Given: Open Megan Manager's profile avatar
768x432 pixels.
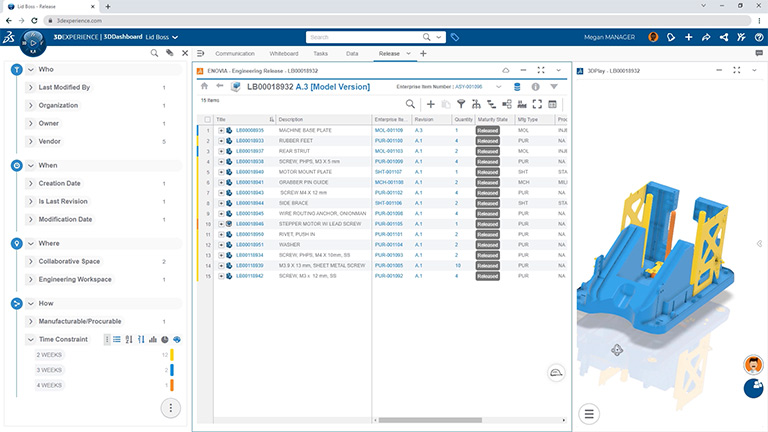Looking at the screenshot, I should click(x=653, y=37).
